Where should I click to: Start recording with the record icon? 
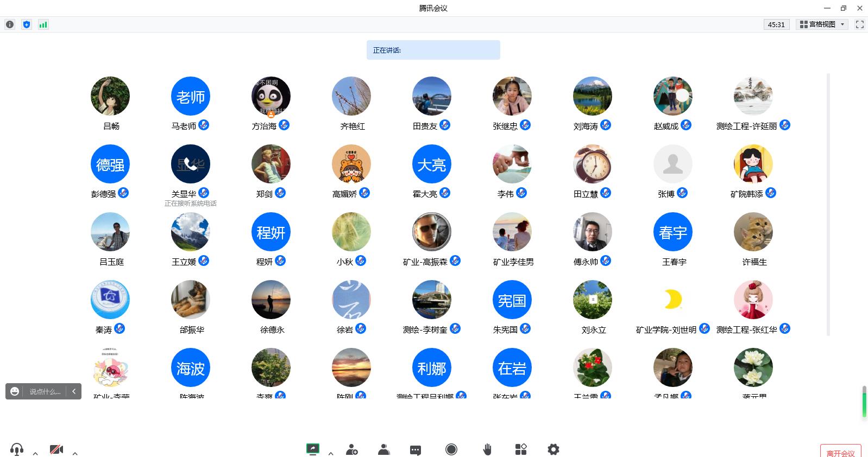pos(451,449)
